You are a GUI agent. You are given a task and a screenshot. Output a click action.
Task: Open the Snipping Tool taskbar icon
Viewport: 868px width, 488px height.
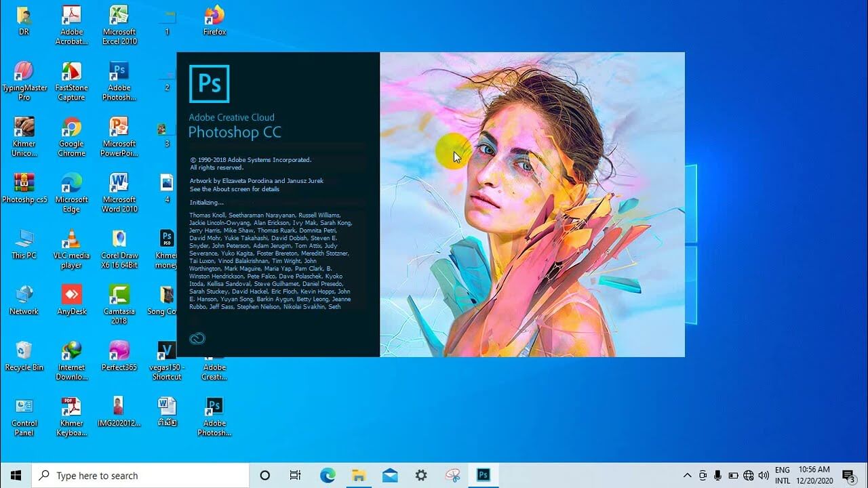point(452,475)
